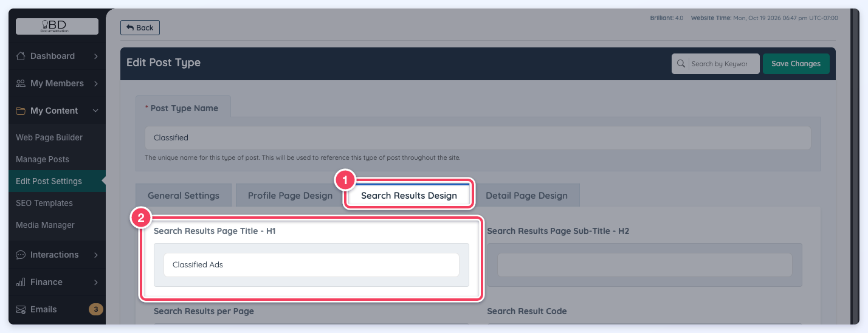
Task: Expand the Interactions menu chevron
Action: (96, 255)
